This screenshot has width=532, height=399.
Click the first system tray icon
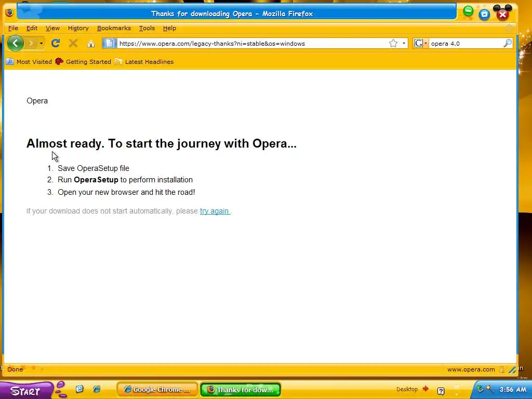tap(480, 389)
